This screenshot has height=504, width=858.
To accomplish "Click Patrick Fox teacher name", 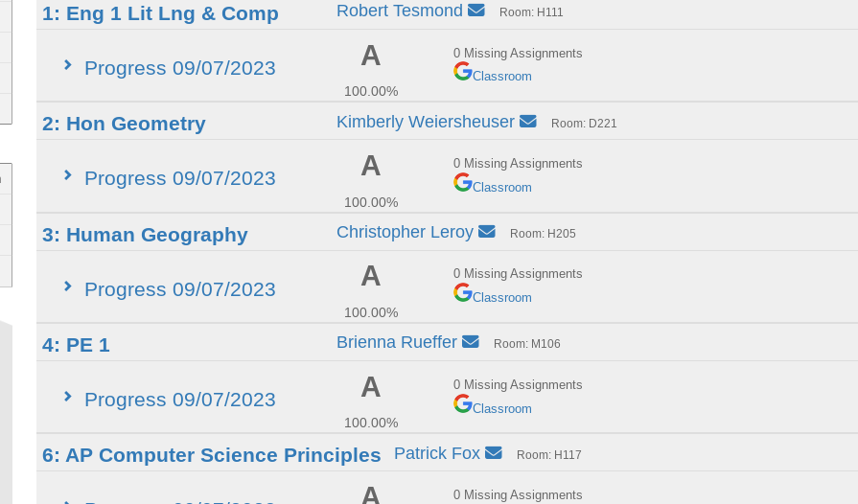I will pyautogui.click(x=436, y=453).
